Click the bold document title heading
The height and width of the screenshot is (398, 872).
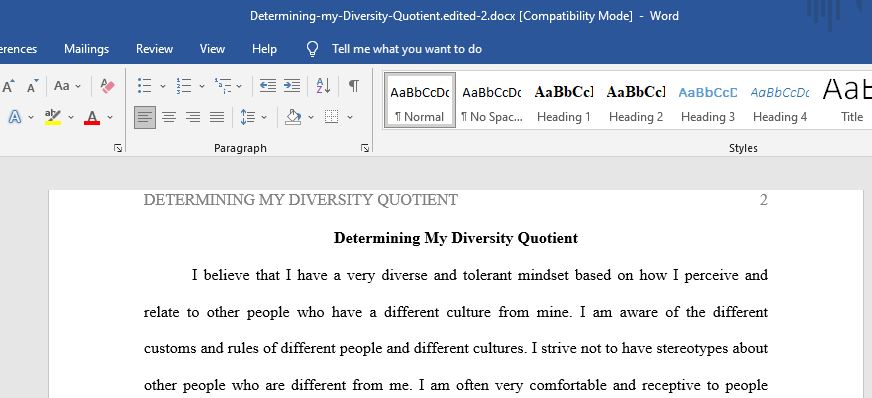click(x=455, y=238)
